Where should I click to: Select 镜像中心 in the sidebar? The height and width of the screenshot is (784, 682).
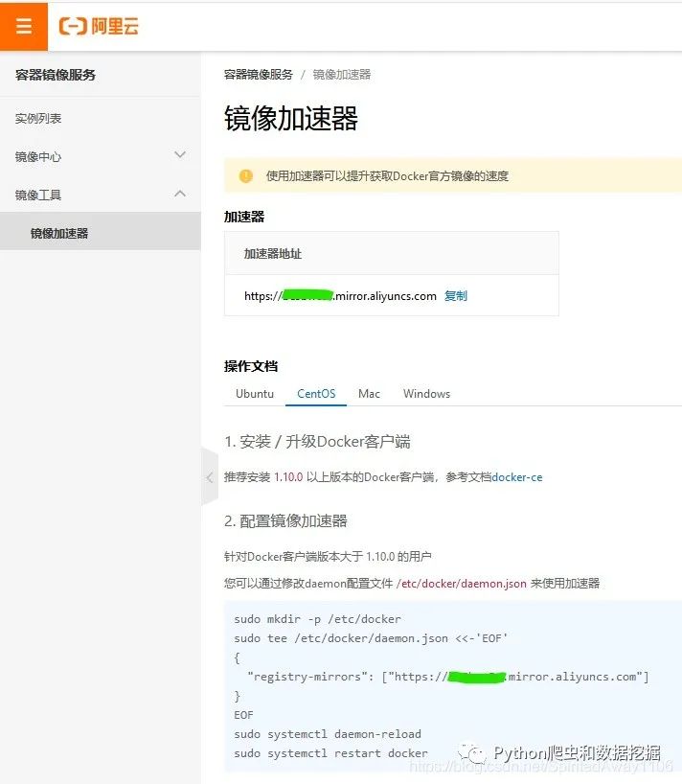tap(38, 157)
